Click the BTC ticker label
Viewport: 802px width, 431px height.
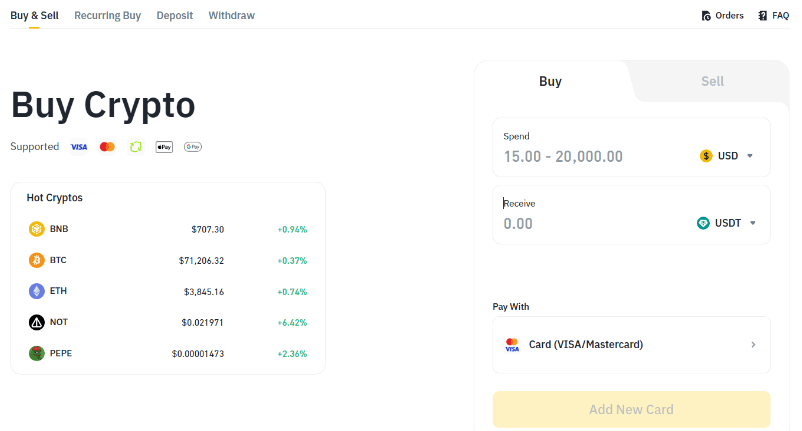click(x=58, y=260)
